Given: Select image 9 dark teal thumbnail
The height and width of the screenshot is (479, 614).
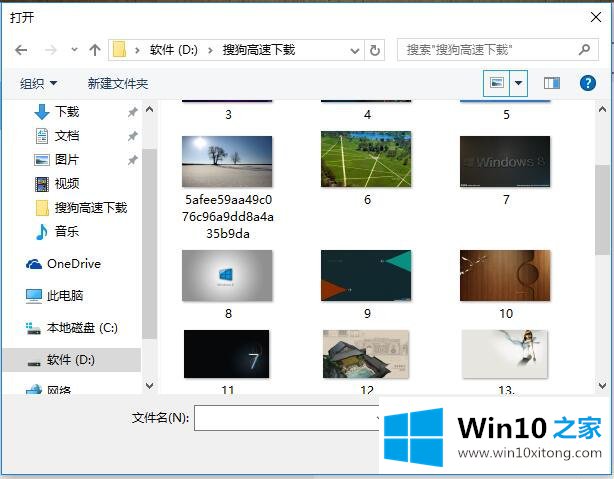Looking at the screenshot, I should 366,276.
